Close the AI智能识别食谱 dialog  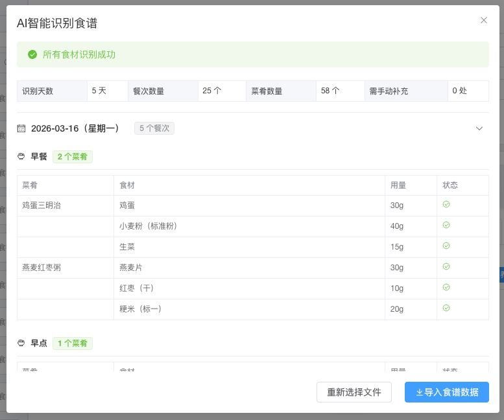(x=483, y=20)
